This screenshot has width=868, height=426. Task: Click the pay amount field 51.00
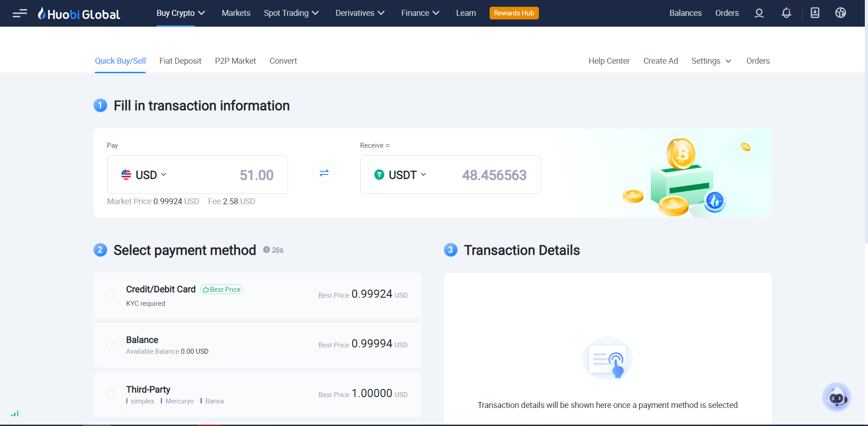(x=256, y=175)
